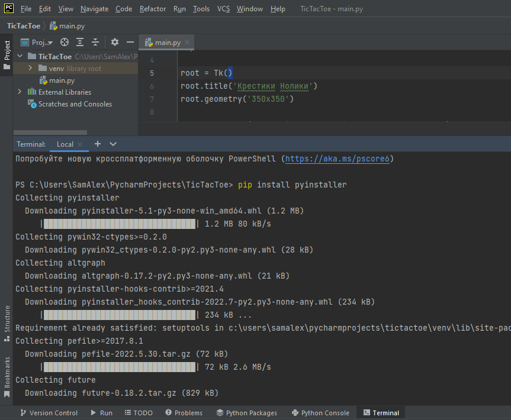
Task: Open Project panel settings gear
Action: 115,42
